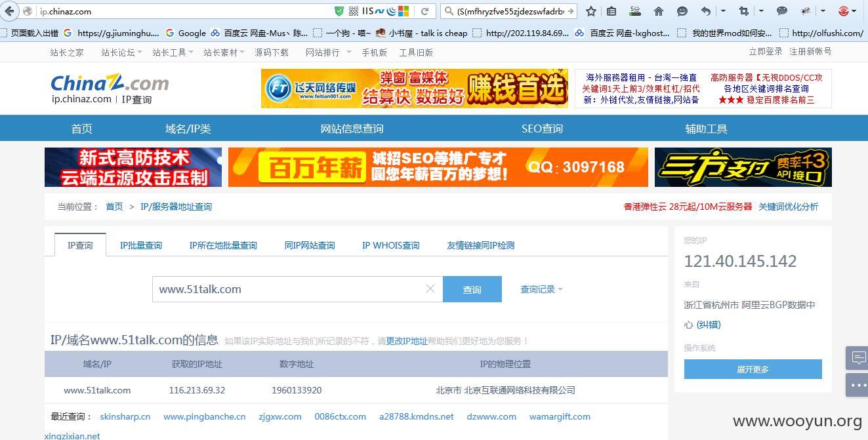
Task: Open the www.pingbanche.cn recent query link
Action: pos(205,416)
